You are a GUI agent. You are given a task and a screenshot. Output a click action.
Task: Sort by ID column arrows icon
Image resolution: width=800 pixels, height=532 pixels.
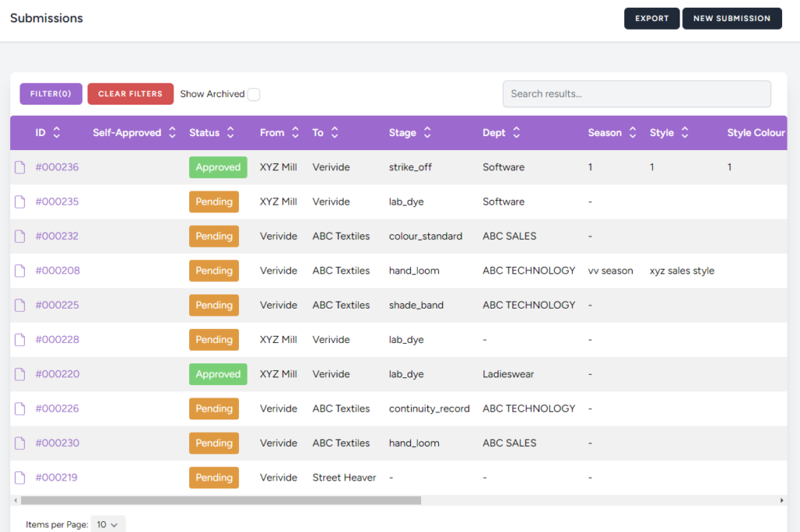56,133
